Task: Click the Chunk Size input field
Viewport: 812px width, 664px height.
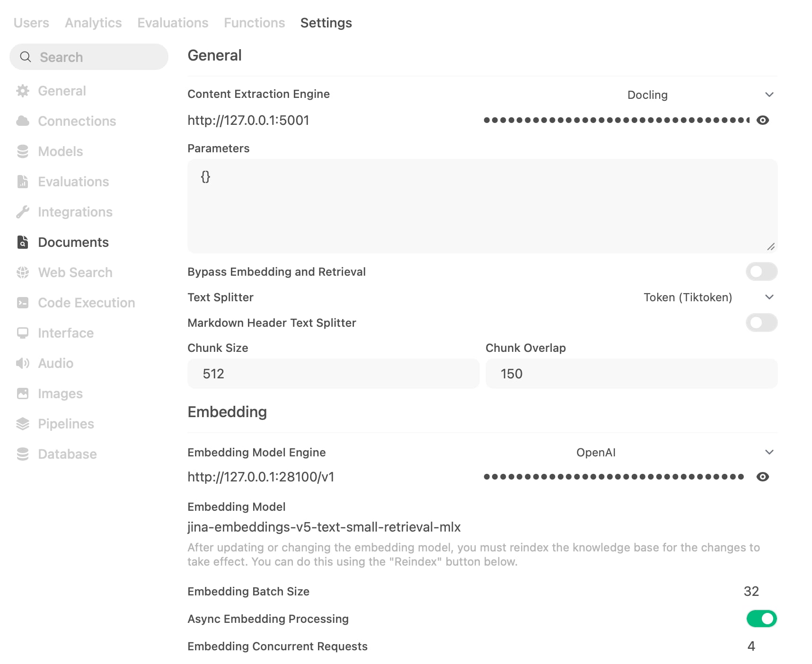Action: tap(333, 374)
